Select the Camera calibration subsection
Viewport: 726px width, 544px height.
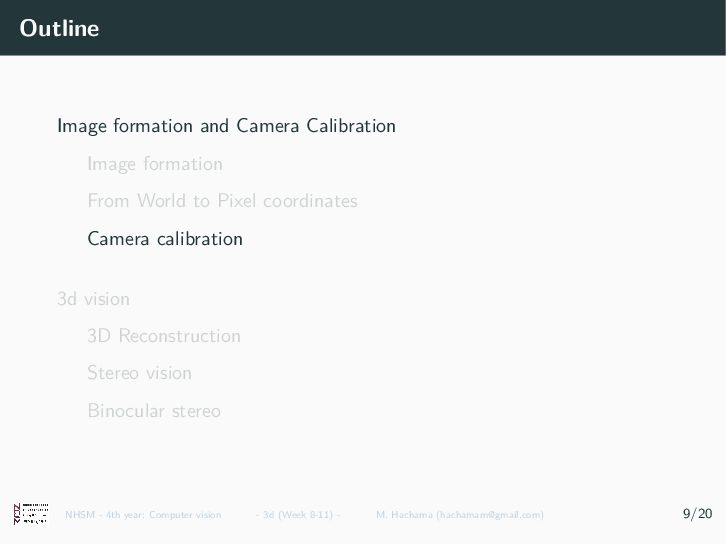[x=165, y=239]
